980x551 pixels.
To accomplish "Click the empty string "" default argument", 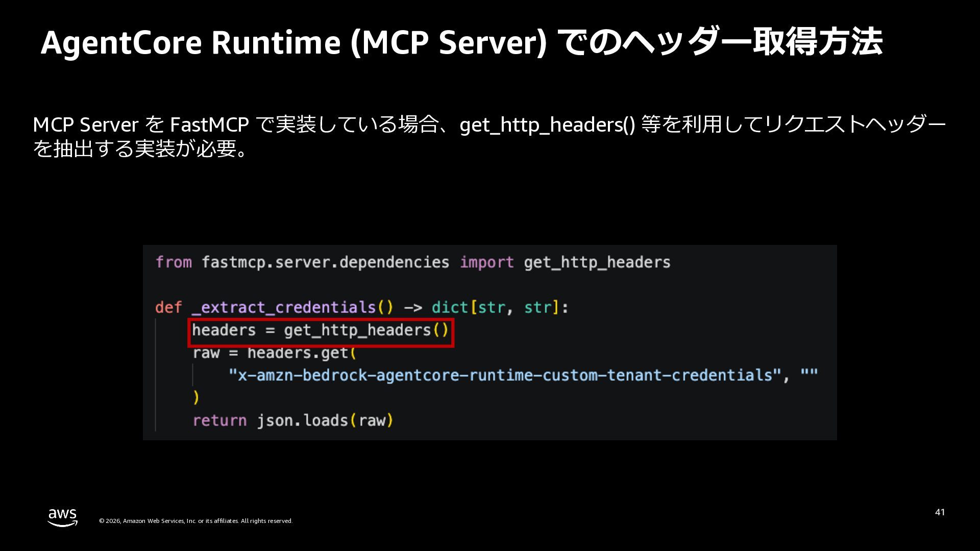I will [809, 375].
